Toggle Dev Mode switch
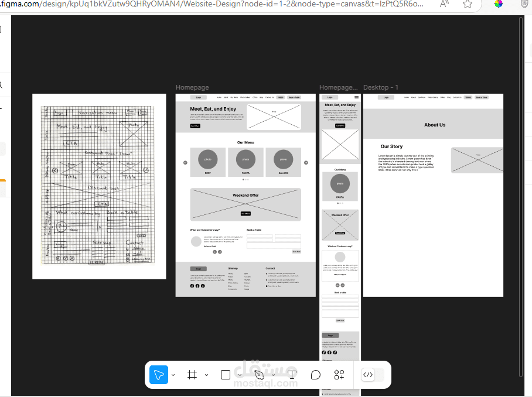532x397 pixels. pos(372,375)
